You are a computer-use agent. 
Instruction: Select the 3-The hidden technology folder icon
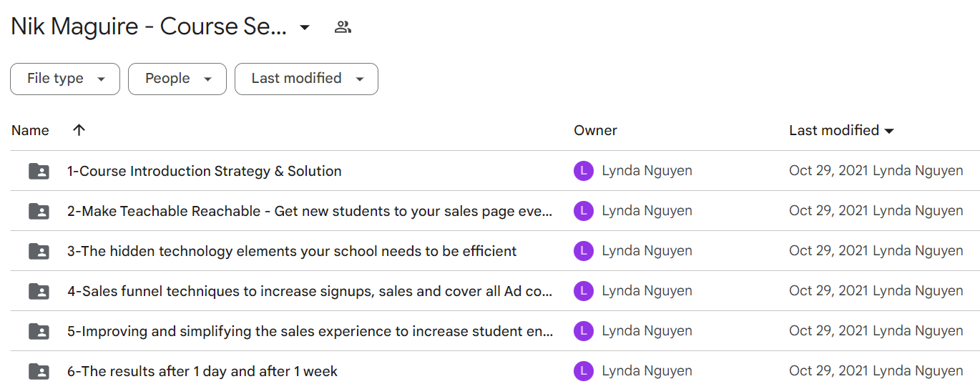click(x=39, y=251)
